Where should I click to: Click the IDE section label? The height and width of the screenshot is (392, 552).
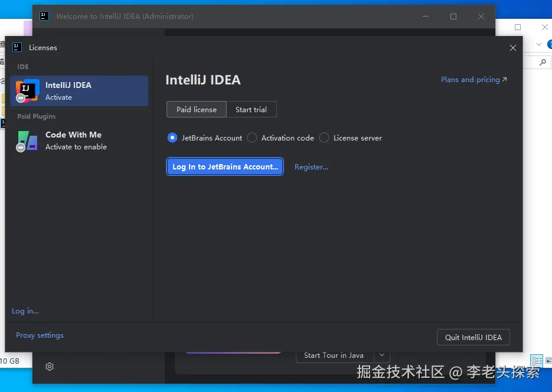click(x=23, y=67)
